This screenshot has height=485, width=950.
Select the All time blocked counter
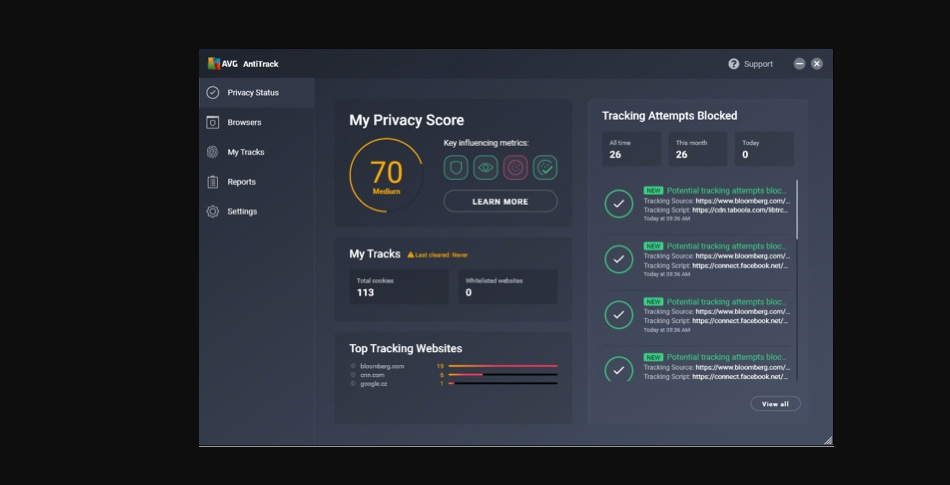631,149
